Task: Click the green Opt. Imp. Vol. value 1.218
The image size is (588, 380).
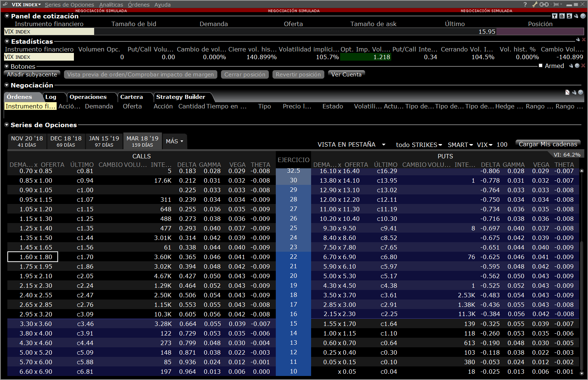Action: pyautogui.click(x=366, y=57)
